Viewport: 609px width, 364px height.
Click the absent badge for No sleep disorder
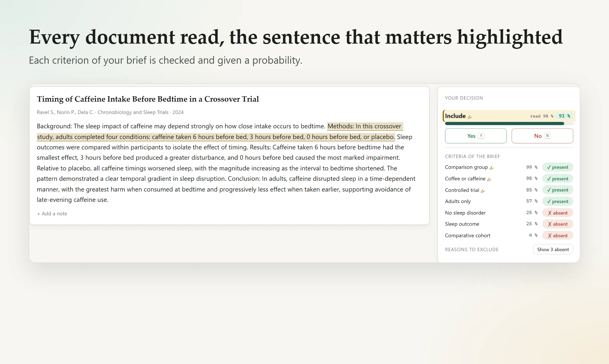click(x=557, y=213)
